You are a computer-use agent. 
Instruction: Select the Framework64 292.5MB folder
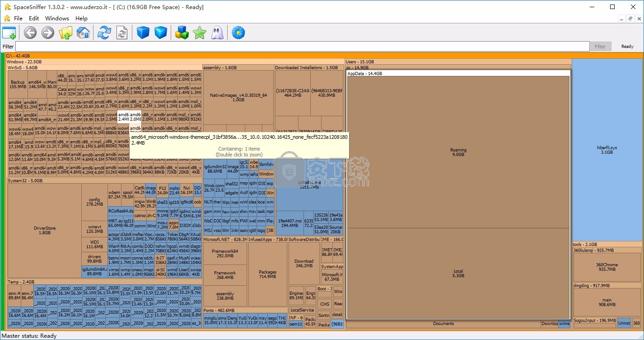(225, 254)
